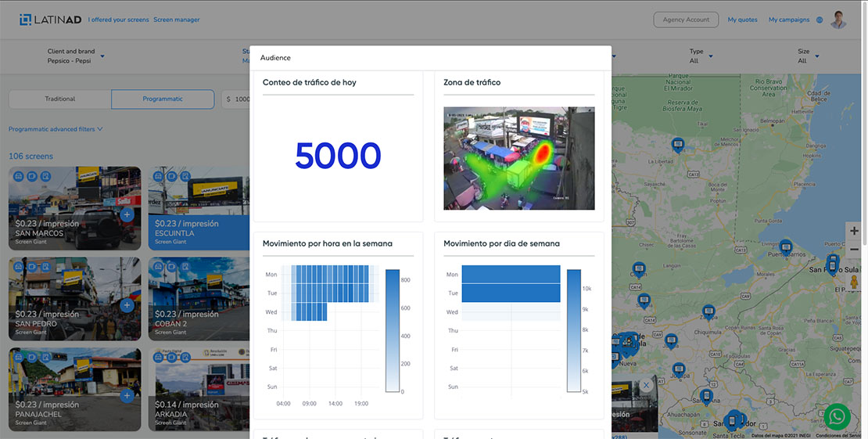Click the Tue bar in Movimiento por dia chart

[511, 293]
